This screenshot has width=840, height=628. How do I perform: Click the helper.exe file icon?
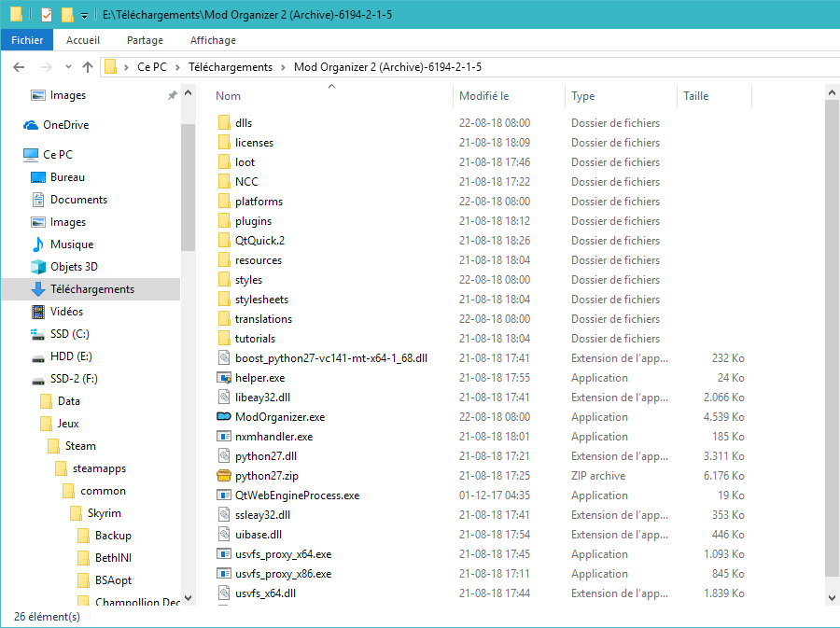pos(223,377)
